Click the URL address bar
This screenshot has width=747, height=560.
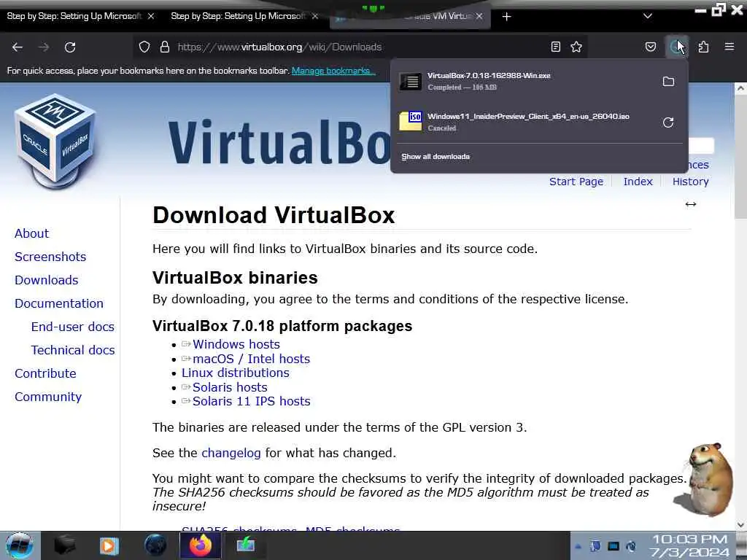(x=360, y=47)
